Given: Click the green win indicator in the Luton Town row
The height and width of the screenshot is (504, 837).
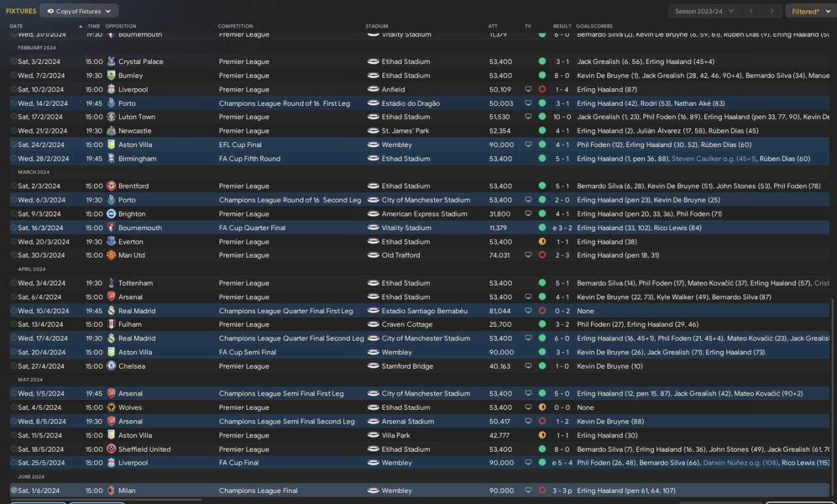Looking at the screenshot, I should (542, 117).
